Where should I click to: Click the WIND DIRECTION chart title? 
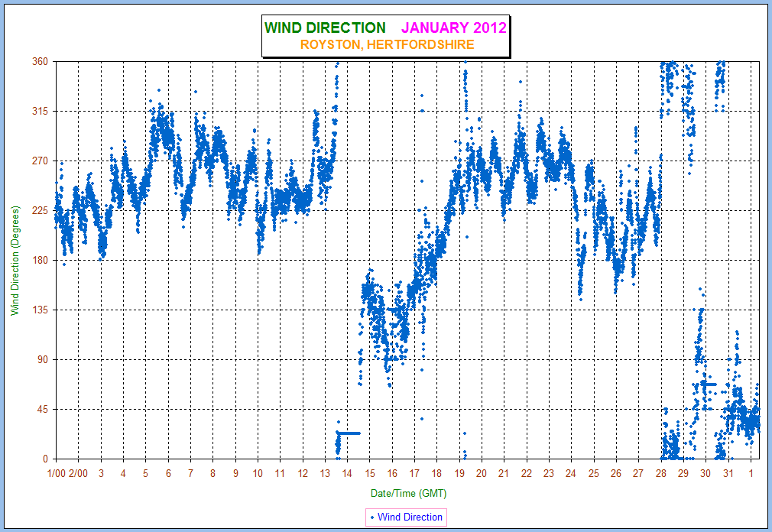pos(325,28)
